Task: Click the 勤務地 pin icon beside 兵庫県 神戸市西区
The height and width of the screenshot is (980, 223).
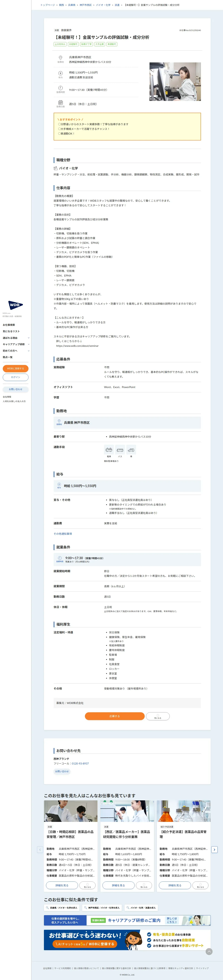Action: (x=59, y=421)
